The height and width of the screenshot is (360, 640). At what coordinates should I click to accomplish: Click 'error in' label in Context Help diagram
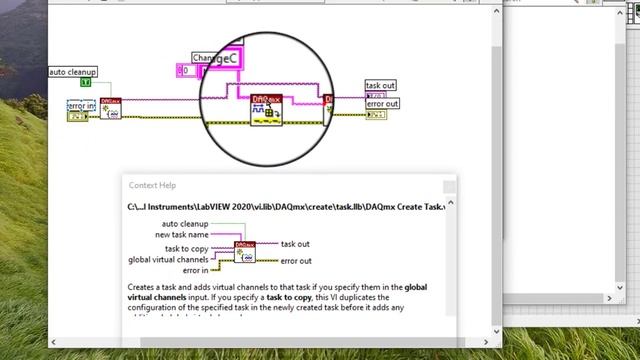195,270
